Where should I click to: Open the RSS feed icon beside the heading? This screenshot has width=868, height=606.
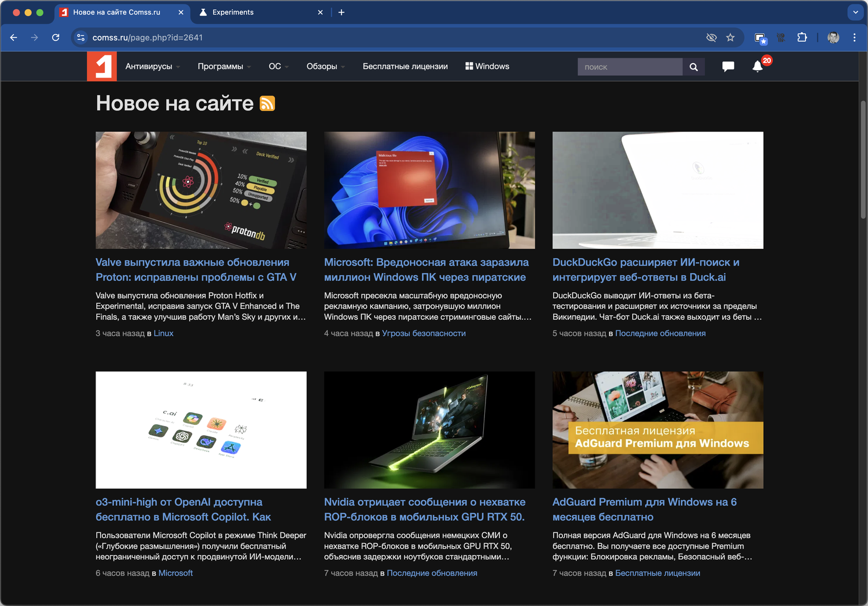pos(267,104)
